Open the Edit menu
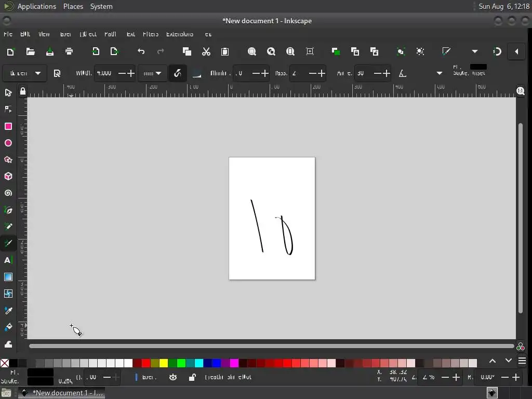The height and width of the screenshot is (399, 532). coord(25,34)
